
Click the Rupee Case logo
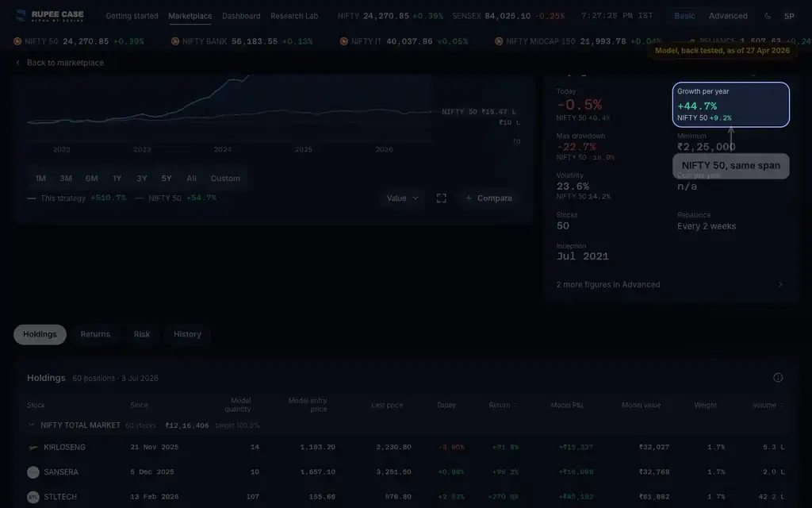tap(50, 16)
